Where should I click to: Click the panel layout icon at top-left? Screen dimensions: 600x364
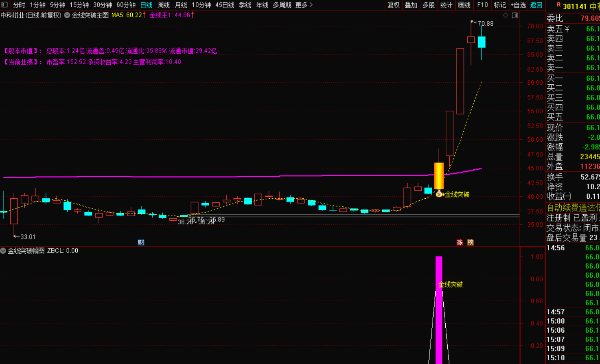click(x=4, y=5)
